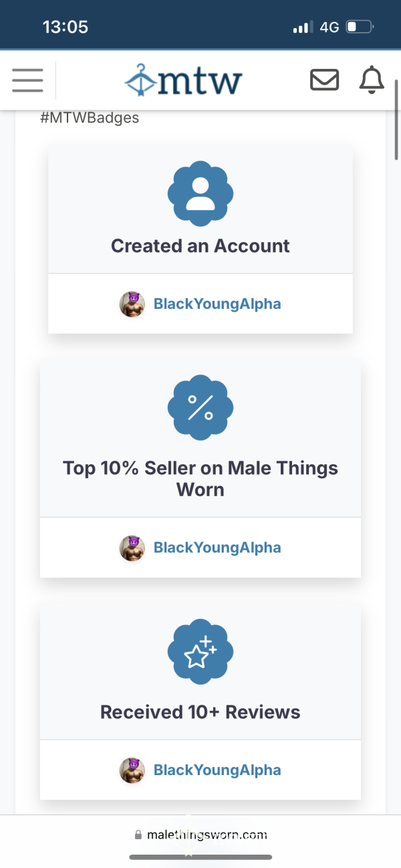Tap the Received 10+ Reviews star badge icon
Image resolution: width=401 pixels, height=868 pixels.
200,651
